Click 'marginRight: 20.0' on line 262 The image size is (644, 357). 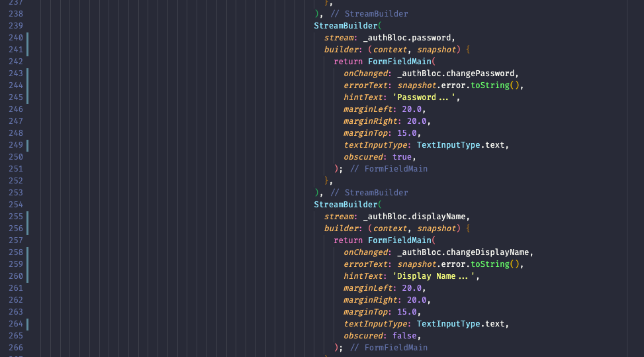(x=385, y=299)
